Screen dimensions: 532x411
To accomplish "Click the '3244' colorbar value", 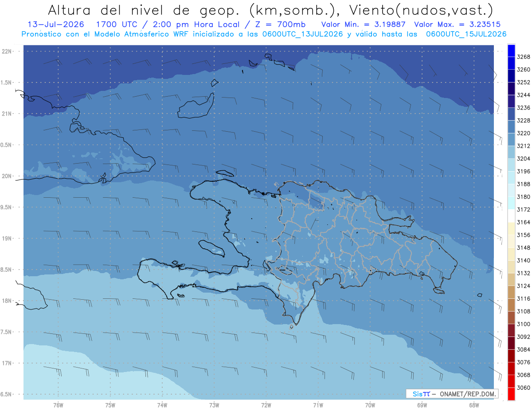I will [524, 95].
